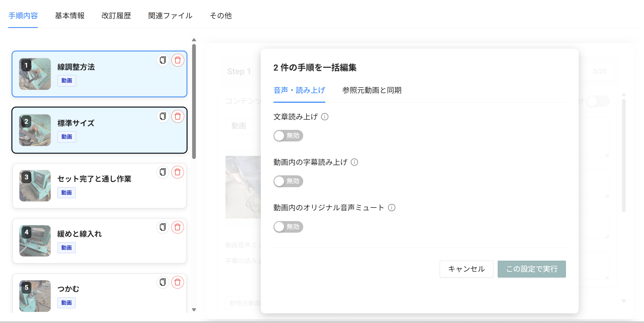Click info icon next to 動画内の字幕読み上げ
The height and width of the screenshot is (323, 644).
(x=354, y=162)
